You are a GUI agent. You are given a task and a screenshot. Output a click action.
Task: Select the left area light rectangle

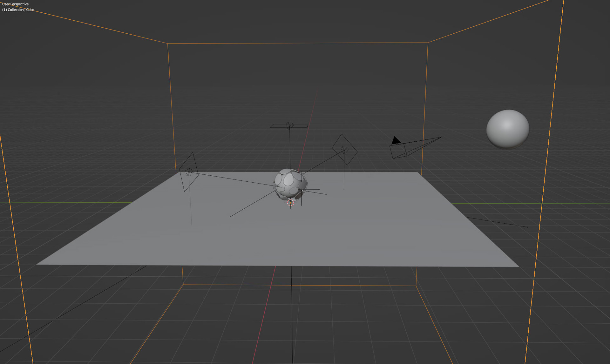coord(189,172)
